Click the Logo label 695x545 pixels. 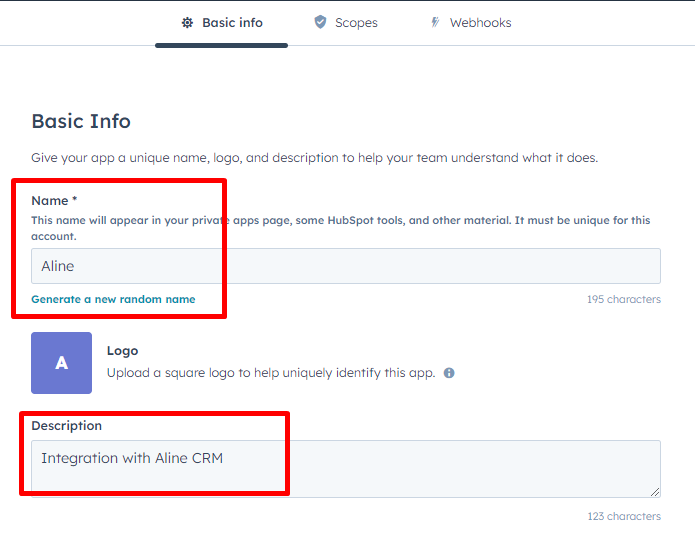click(x=122, y=351)
